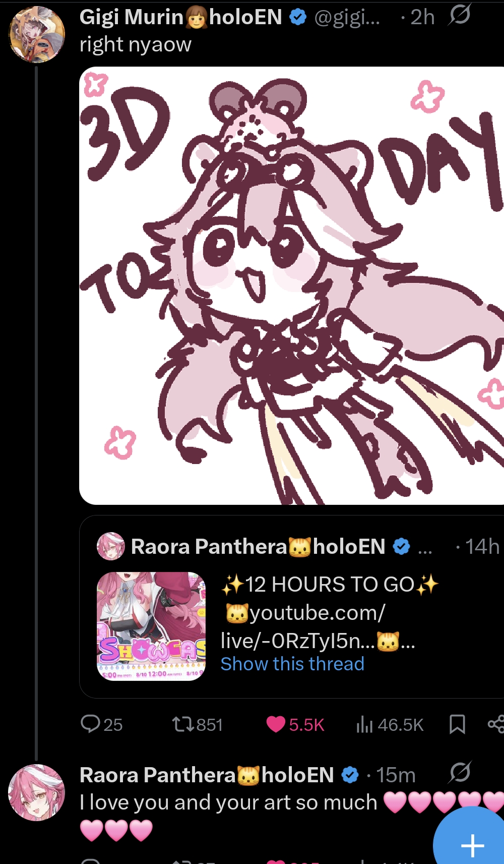This screenshot has width=504, height=864.
Task: Open Raora Panthera name on the reply
Action: pyautogui.click(x=207, y=775)
